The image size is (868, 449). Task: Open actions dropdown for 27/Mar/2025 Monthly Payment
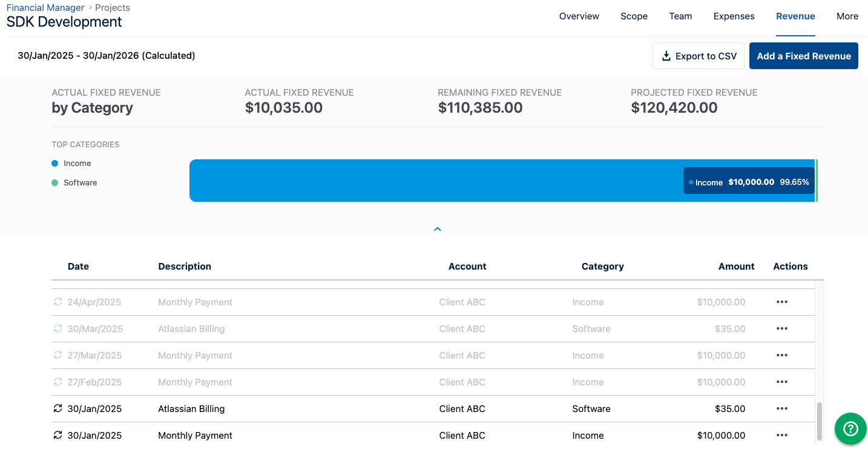[x=781, y=356]
